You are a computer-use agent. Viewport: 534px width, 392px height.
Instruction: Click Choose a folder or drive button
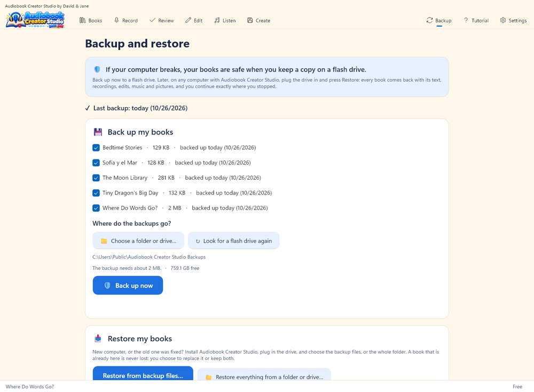pos(138,241)
